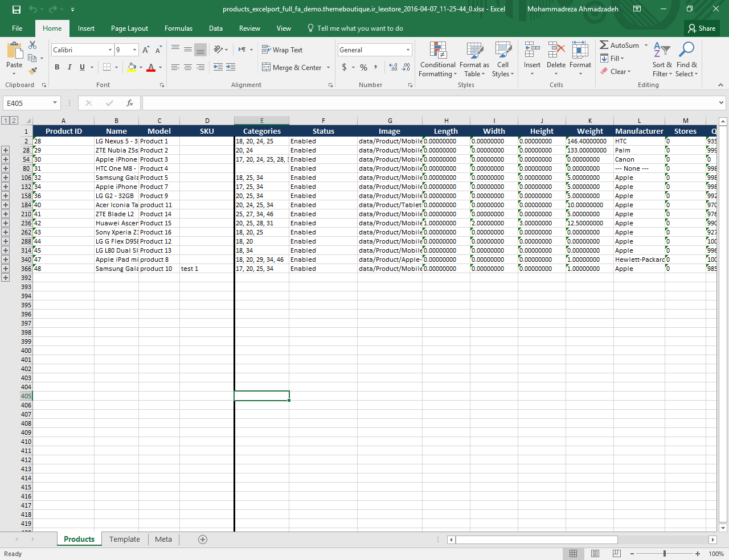Toggle Bold formatting

57,67
